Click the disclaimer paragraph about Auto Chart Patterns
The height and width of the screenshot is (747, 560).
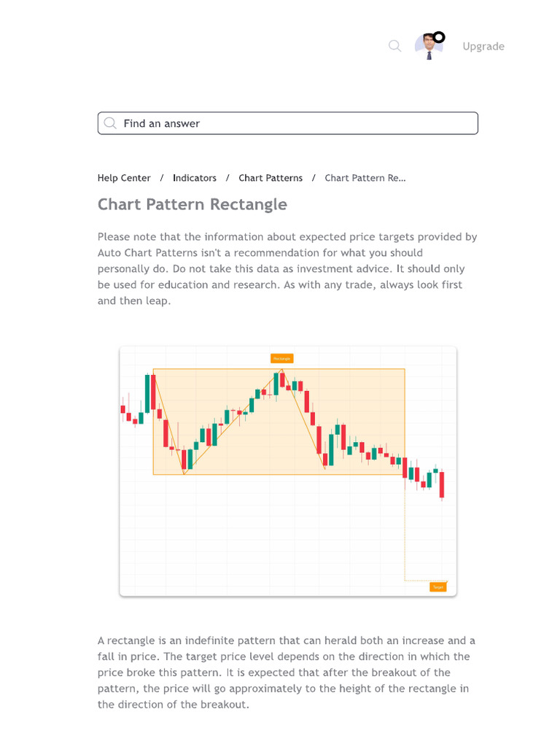pyautogui.click(x=287, y=268)
